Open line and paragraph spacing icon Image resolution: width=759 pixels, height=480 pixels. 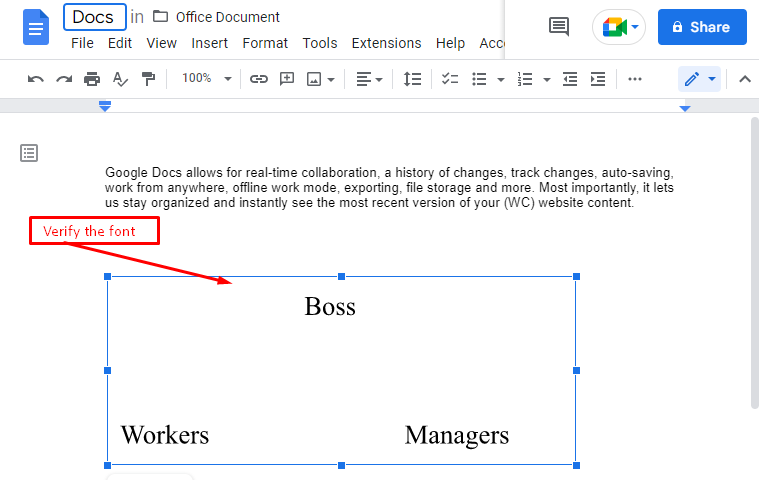coord(412,79)
